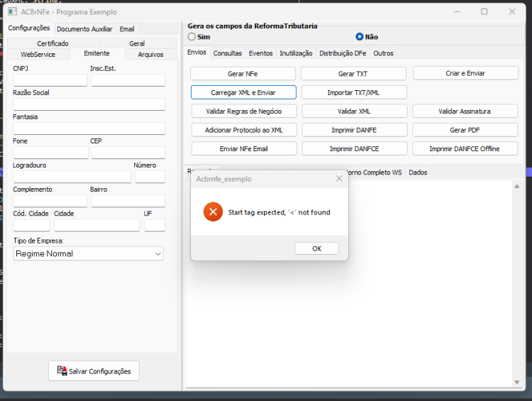532x401 pixels.
Task: Open the Outros tab
Action: pyautogui.click(x=383, y=53)
